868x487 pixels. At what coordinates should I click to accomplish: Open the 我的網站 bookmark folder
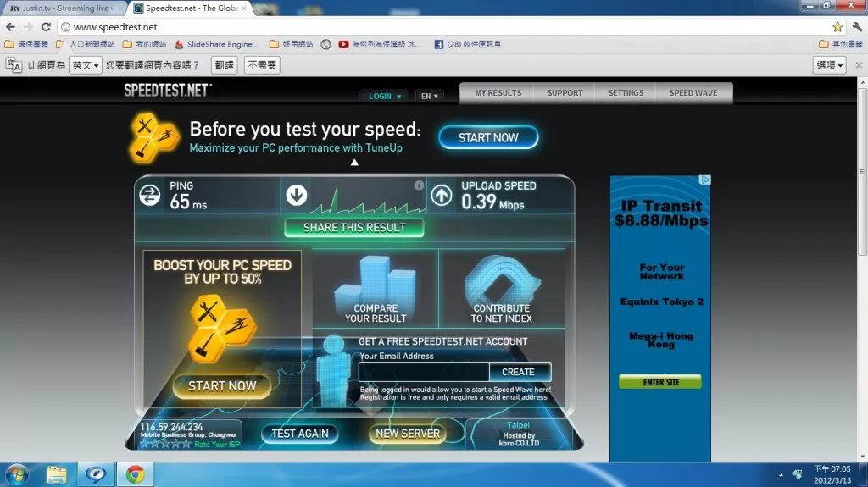point(144,44)
